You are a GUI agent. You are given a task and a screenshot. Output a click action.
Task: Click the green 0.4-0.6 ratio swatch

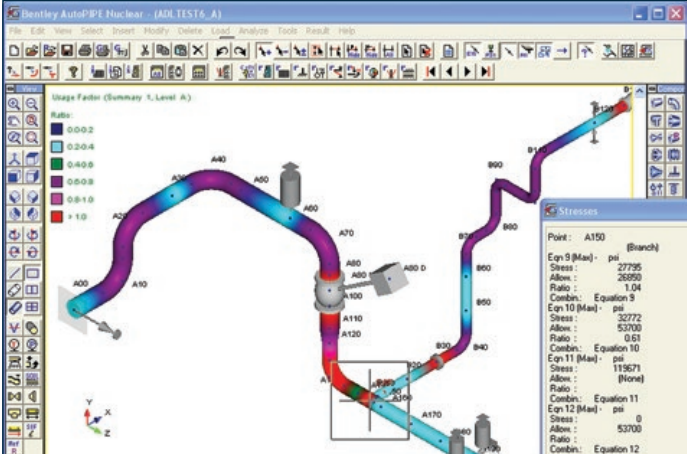[x=57, y=164]
